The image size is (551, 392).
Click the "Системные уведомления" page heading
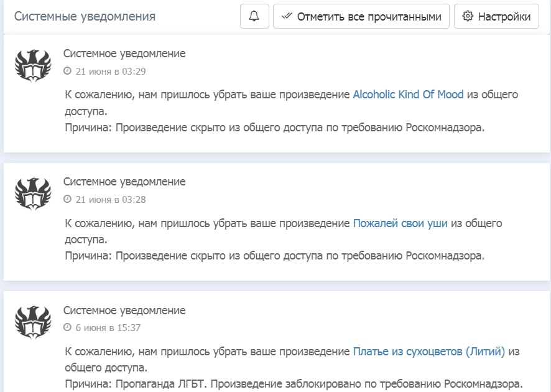85,17
